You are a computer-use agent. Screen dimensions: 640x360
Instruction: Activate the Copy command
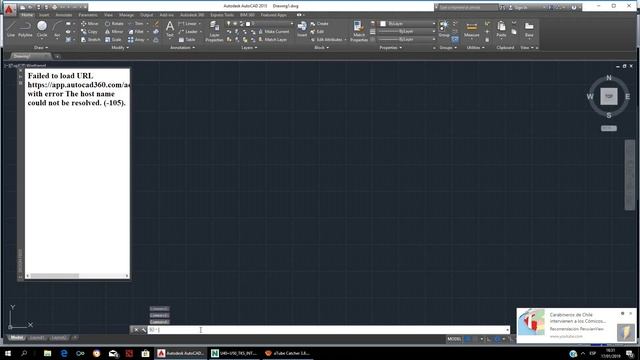tap(89, 31)
